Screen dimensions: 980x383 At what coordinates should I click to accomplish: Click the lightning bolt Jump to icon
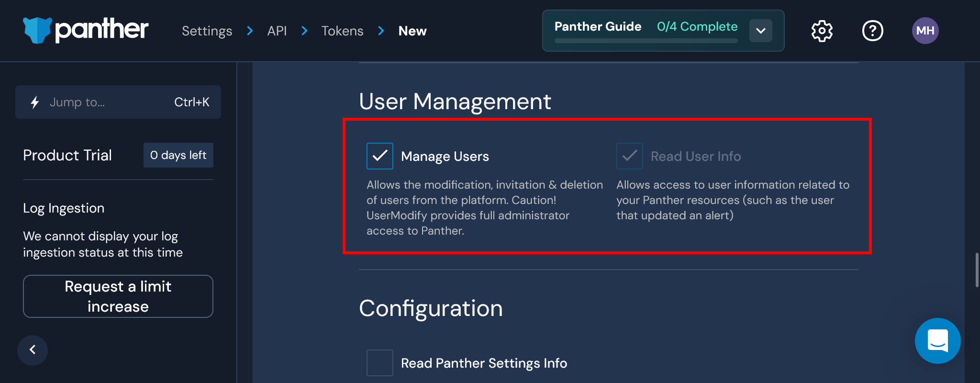pyautogui.click(x=35, y=102)
